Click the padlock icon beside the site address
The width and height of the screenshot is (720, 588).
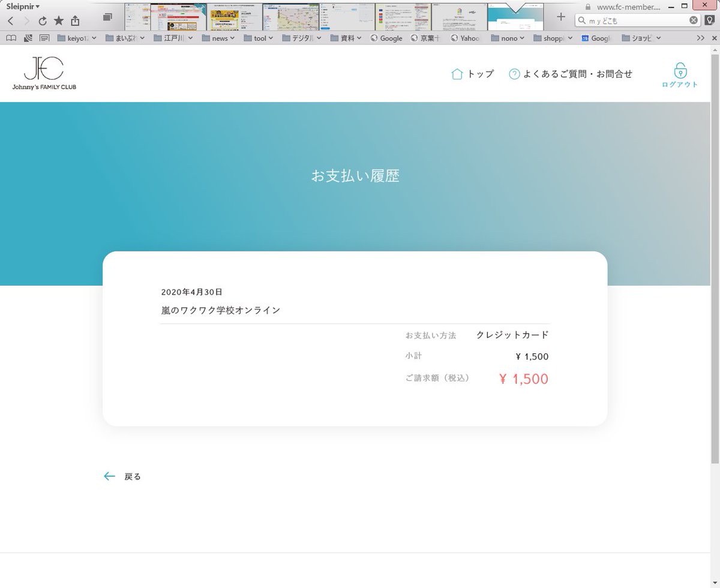coord(587,7)
